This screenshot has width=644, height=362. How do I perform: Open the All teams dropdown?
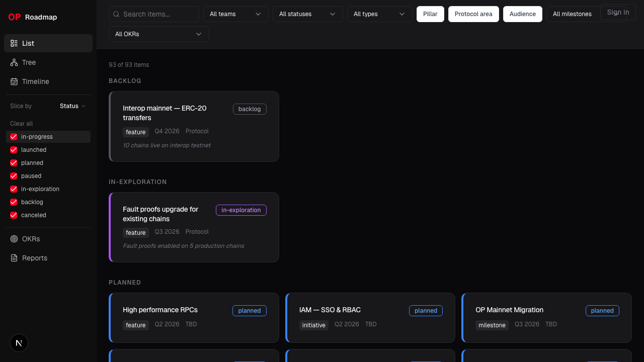(235, 14)
